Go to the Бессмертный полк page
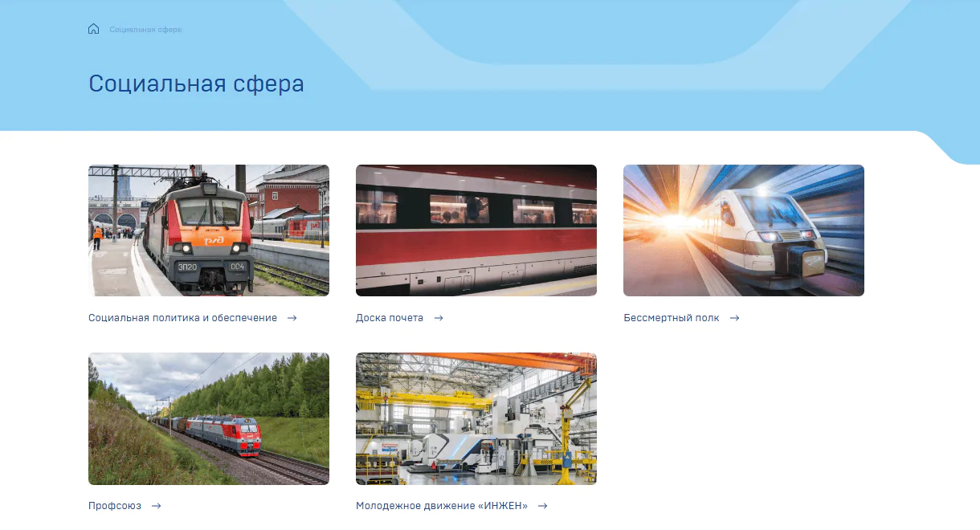This screenshot has height=530, width=980. pos(672,318)
